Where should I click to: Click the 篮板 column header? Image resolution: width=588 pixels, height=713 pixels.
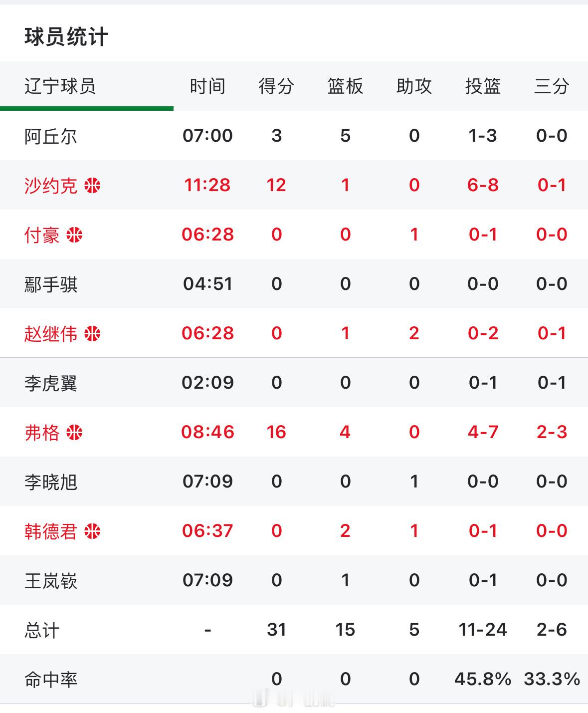pyautogui.click(x=345, y=86)
